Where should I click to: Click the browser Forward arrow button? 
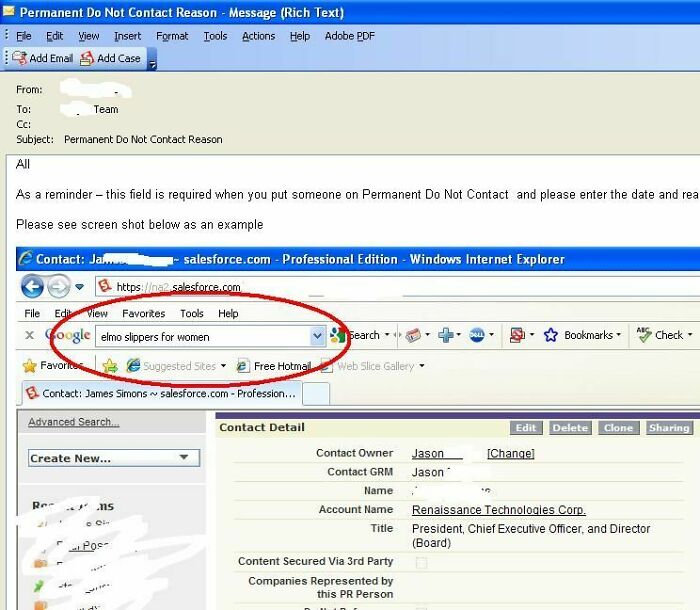coord(58,287)
